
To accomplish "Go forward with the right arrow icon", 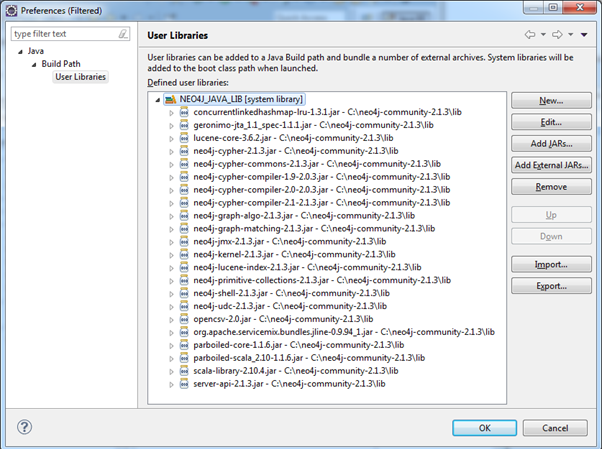I will (x=557, y=35).
